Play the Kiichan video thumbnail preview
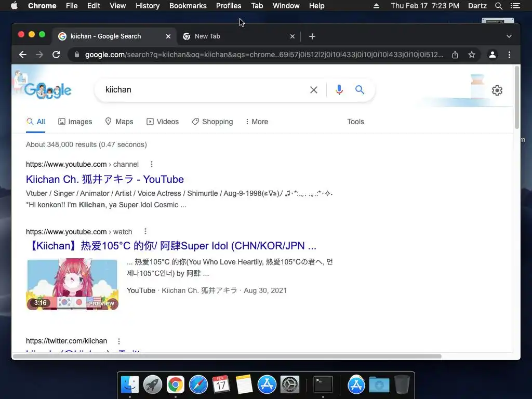 (x=72, y=284)
